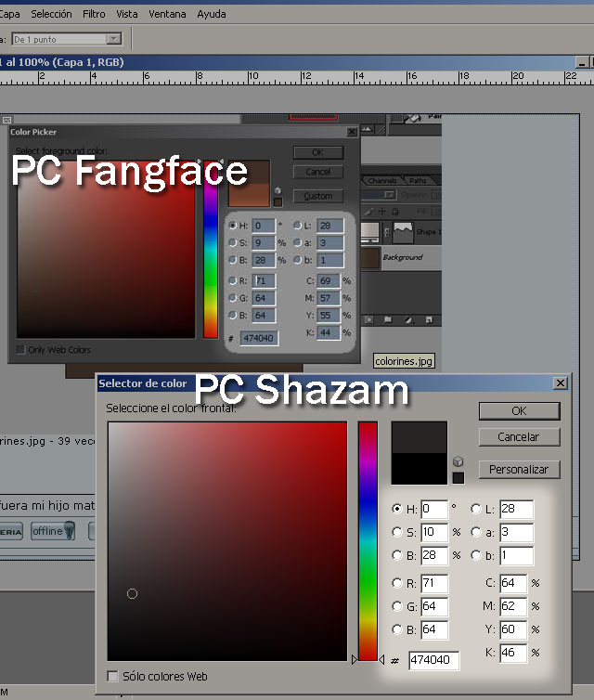Close the Selector de color dialog

[x=560, y=383]
